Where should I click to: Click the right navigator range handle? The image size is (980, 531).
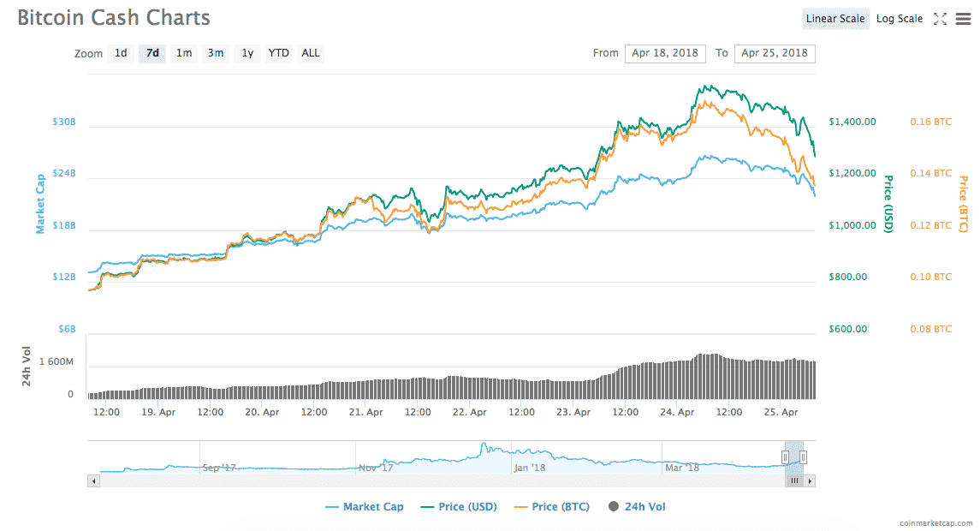tap(803, 457)
